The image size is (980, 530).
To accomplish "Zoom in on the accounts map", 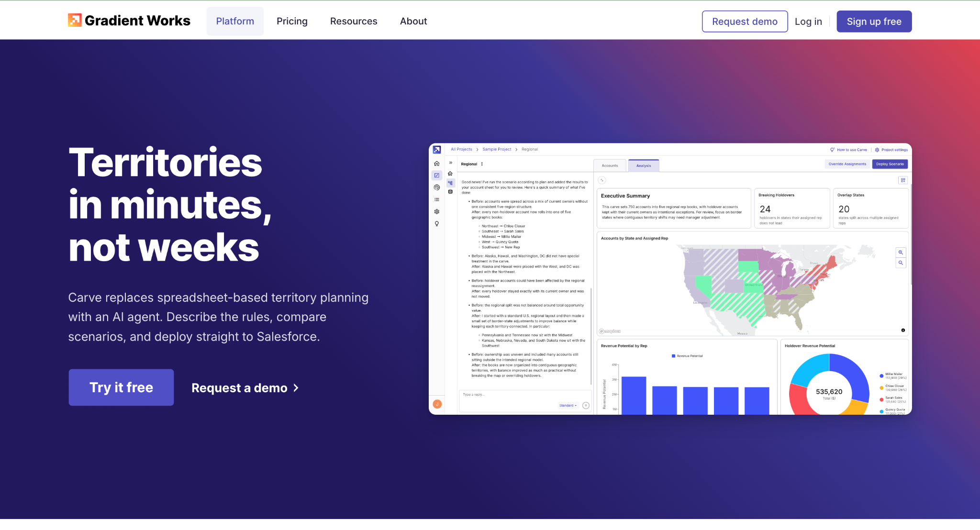I will click(x=901, y=253).
